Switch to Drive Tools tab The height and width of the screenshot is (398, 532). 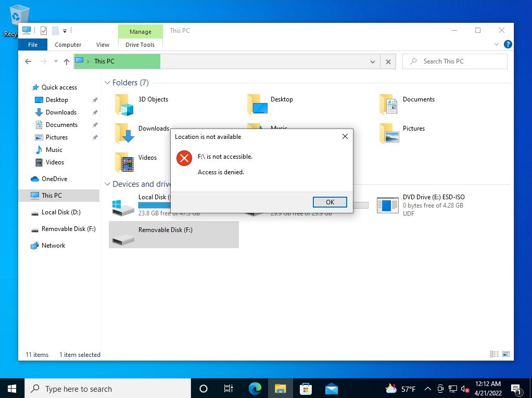click(140, 45)
